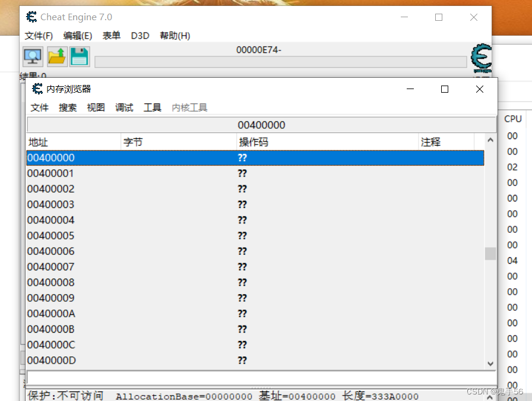Select disassembler row 00400006
The width and height of the screenshot is (532, 401).
(x=255, y=252)
